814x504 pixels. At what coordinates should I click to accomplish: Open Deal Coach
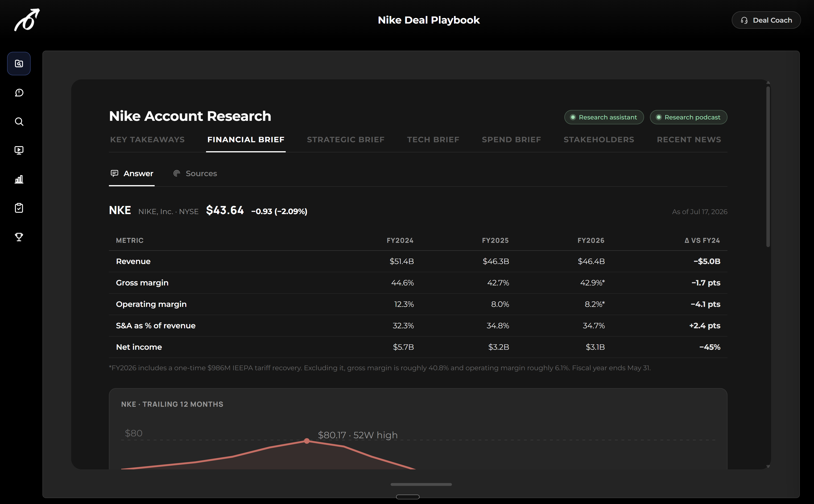click(x=766, y=20)
